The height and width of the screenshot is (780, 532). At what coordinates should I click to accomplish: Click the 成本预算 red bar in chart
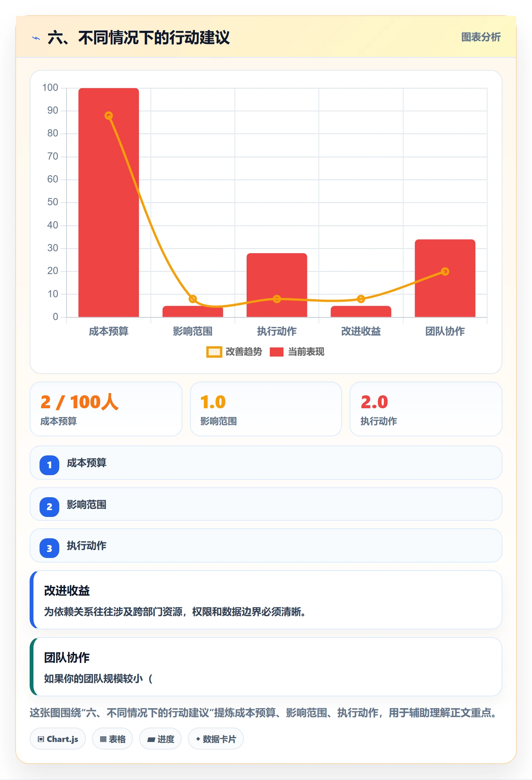tap(109, 203)
